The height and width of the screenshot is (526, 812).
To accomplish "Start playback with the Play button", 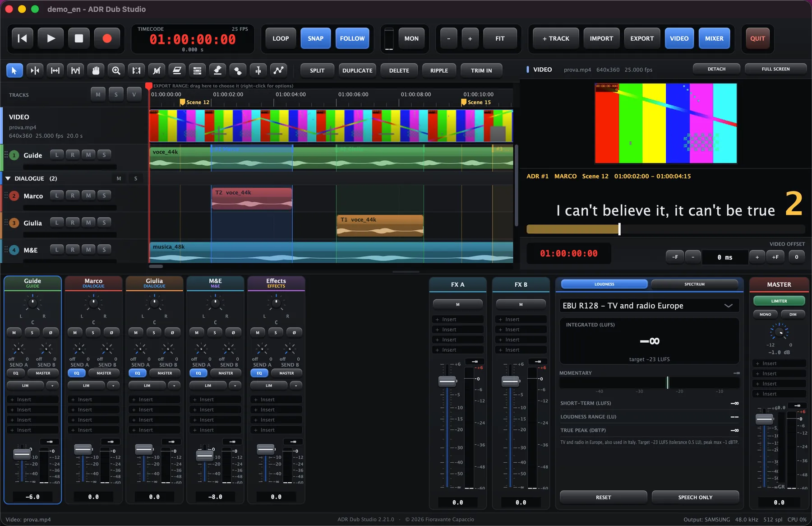I will (51, 38).
